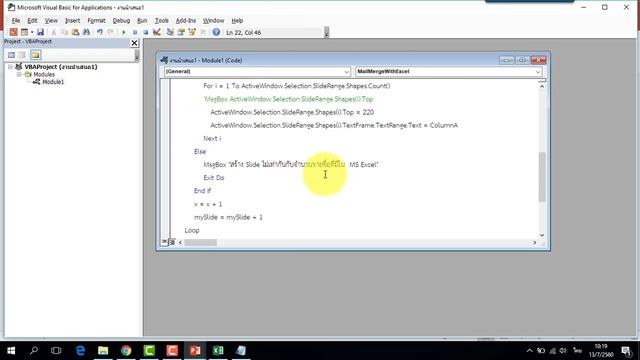Click the Paste clipboard icon
Viewport: 640px width, 360px height.
click(76, 32)
